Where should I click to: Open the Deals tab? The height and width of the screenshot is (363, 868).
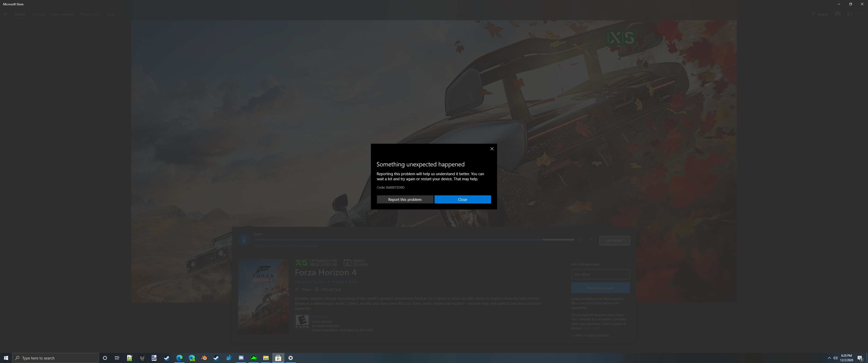point(111,14)
